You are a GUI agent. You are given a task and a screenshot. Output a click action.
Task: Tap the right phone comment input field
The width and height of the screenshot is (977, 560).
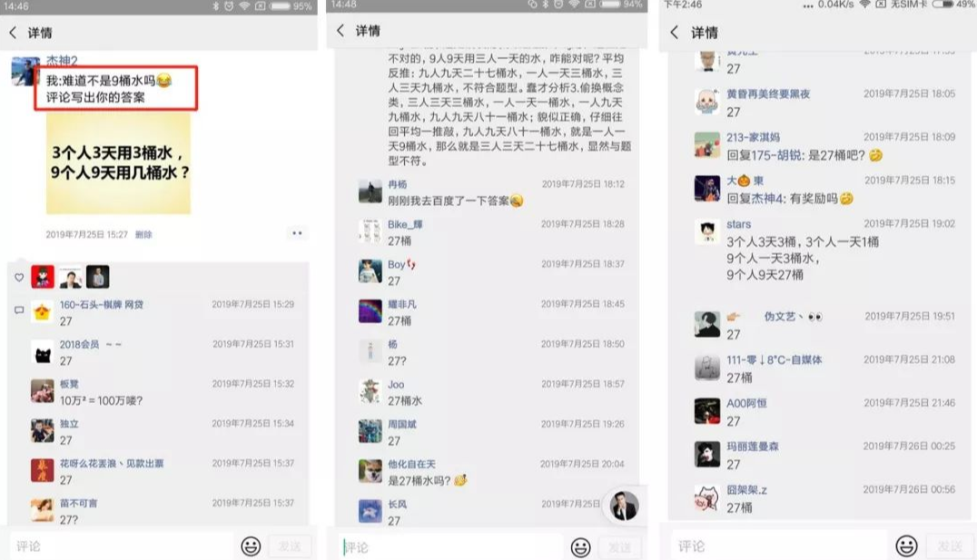[x=779, y=545]
